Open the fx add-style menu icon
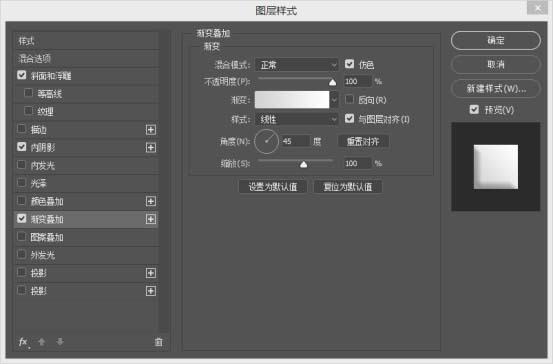The height and width of the screenshot is (364, 554). [24, 342]
